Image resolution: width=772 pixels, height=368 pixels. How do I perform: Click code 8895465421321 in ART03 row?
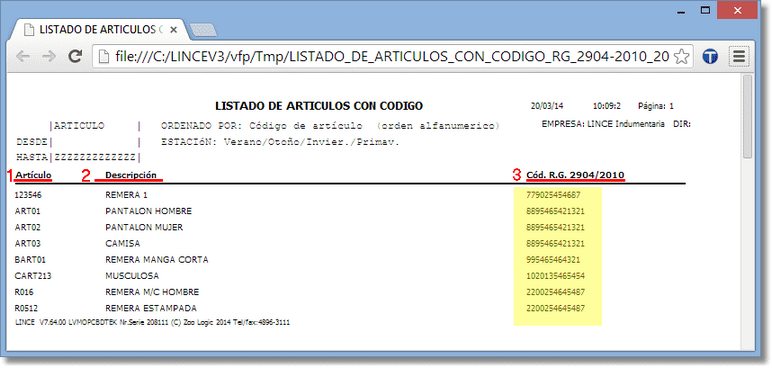click(555, 244)
